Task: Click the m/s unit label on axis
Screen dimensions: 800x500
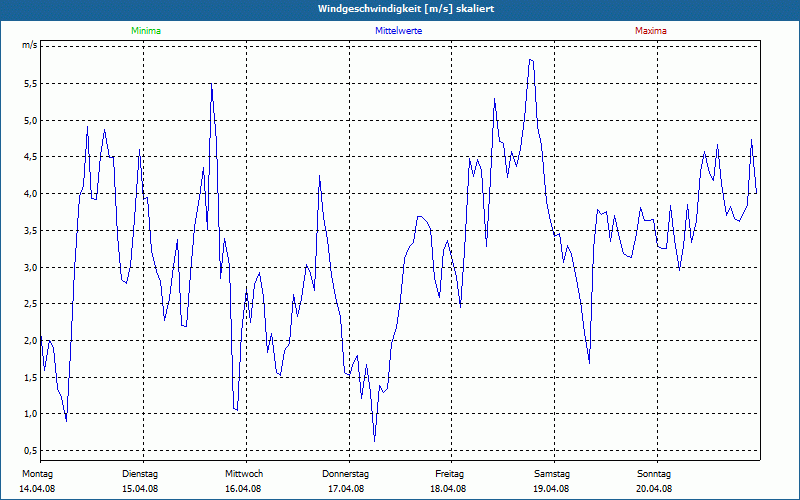Action: [x=30, y=45]
